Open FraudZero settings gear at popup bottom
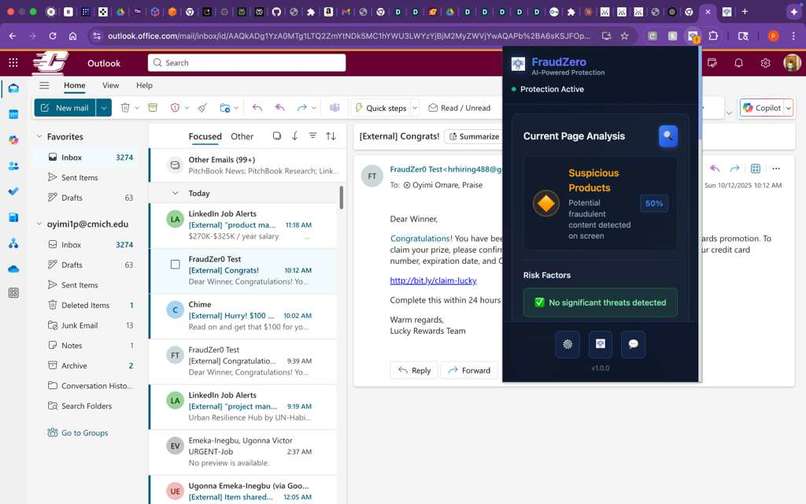This screenshot has width=806, height=504. tap(567, 344)
